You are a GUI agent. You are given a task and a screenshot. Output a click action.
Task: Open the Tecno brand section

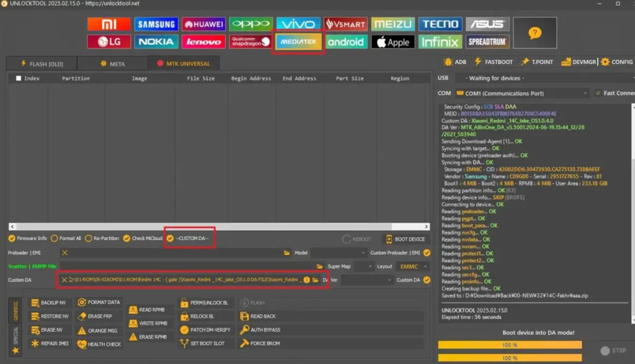tap(440, 24)
